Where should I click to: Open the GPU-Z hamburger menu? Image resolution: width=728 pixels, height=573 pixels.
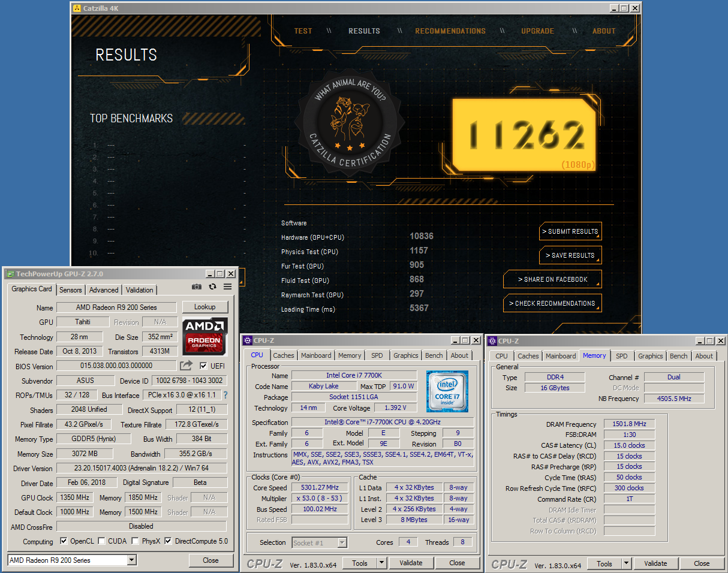(x=228, y=287)
